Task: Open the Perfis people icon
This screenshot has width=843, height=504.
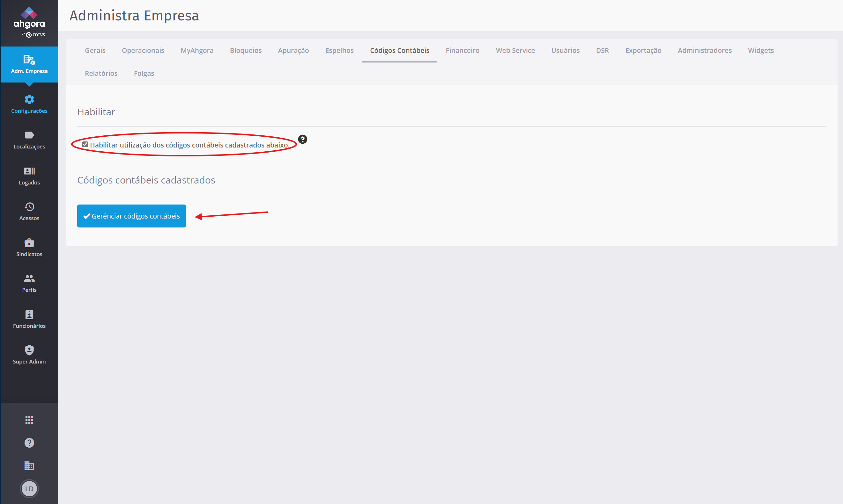Action: point(29,278)
